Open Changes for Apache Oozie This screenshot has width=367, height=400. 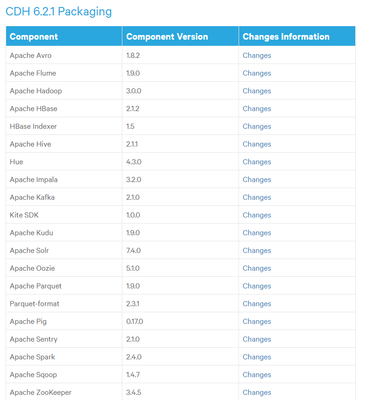257,268
